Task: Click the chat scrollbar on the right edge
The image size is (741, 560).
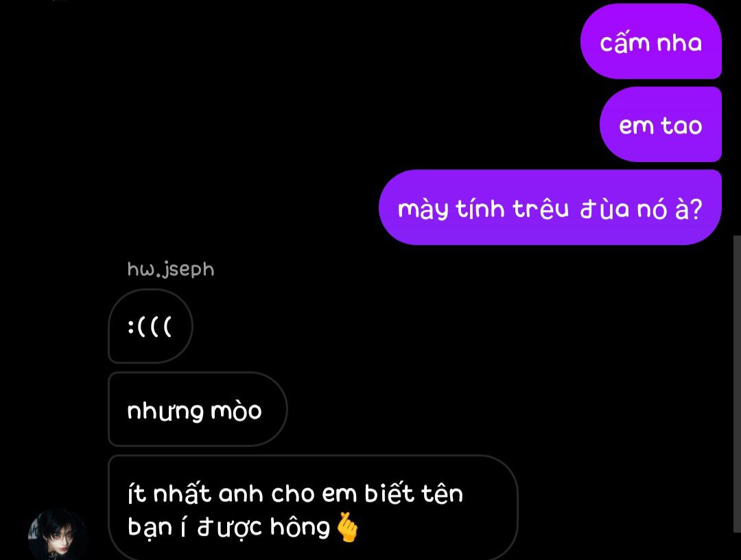Action: [x=737, y=384]
